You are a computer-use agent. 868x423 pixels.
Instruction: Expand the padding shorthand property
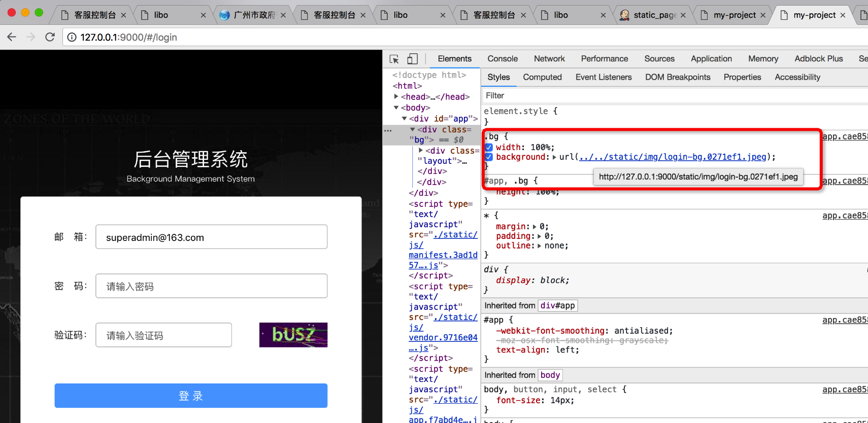(x=539, y=236)
